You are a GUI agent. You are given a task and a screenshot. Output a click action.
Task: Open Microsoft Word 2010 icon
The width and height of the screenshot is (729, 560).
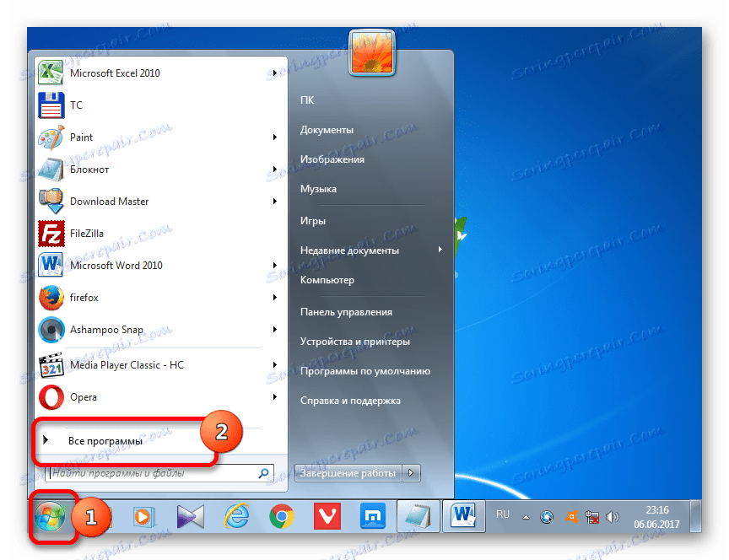pyautogui.click(x=51, y=266)
